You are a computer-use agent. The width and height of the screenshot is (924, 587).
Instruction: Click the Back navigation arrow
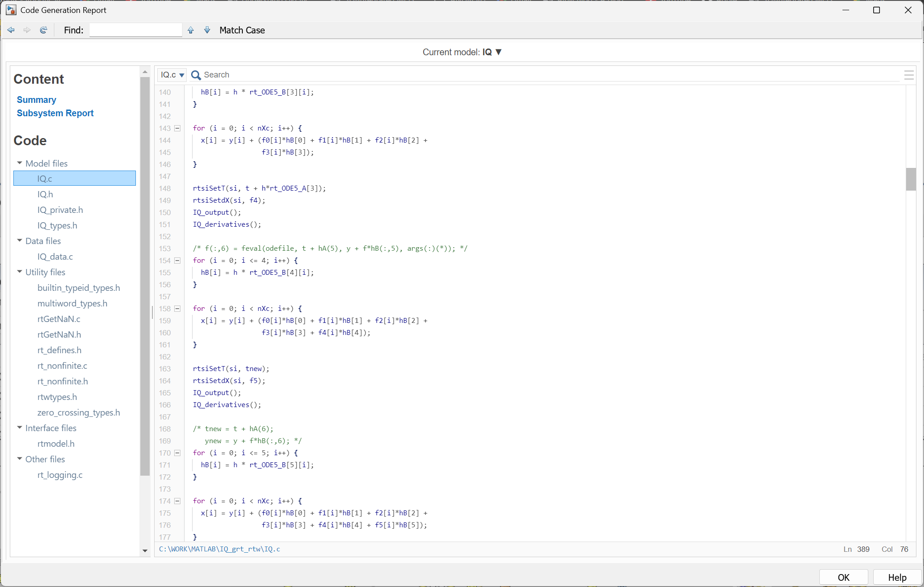(11, 30)
